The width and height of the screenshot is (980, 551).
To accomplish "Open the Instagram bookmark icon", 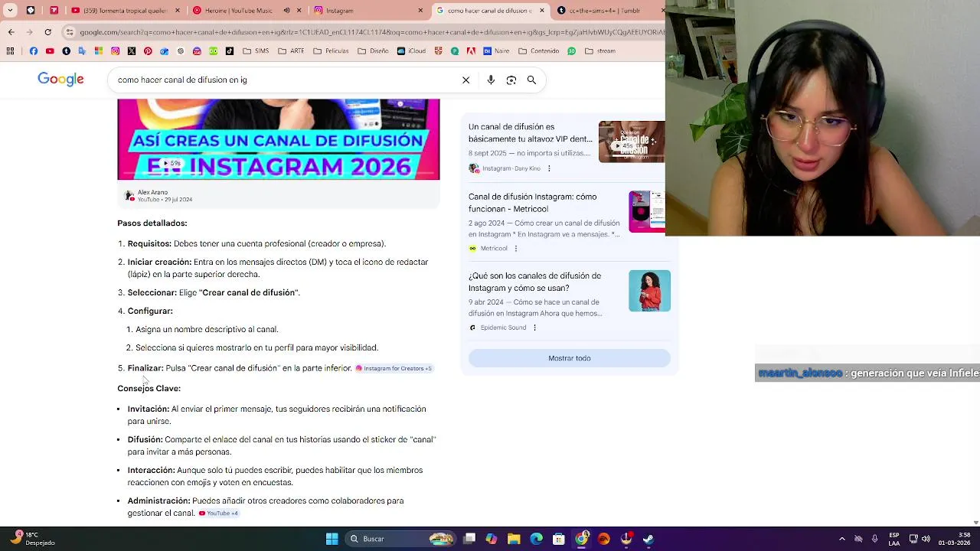I will tap(115, 51).
